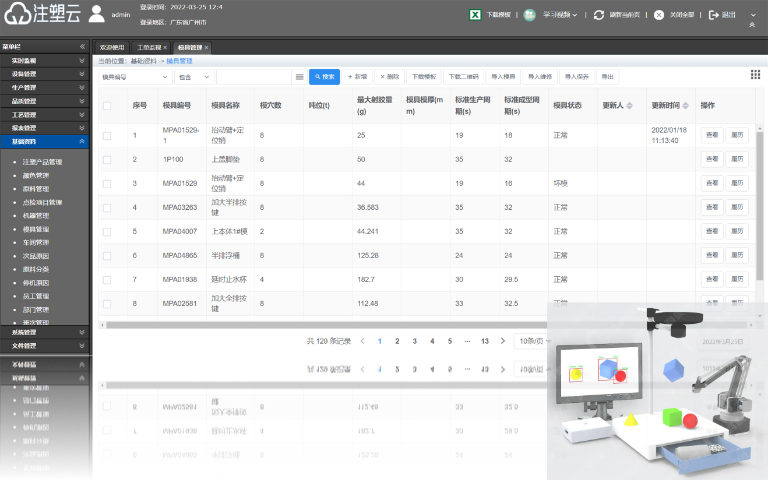This screenshot has width=768, height=480.
Task: Click the Excel download template icon
Action: [x=475, y=15]
